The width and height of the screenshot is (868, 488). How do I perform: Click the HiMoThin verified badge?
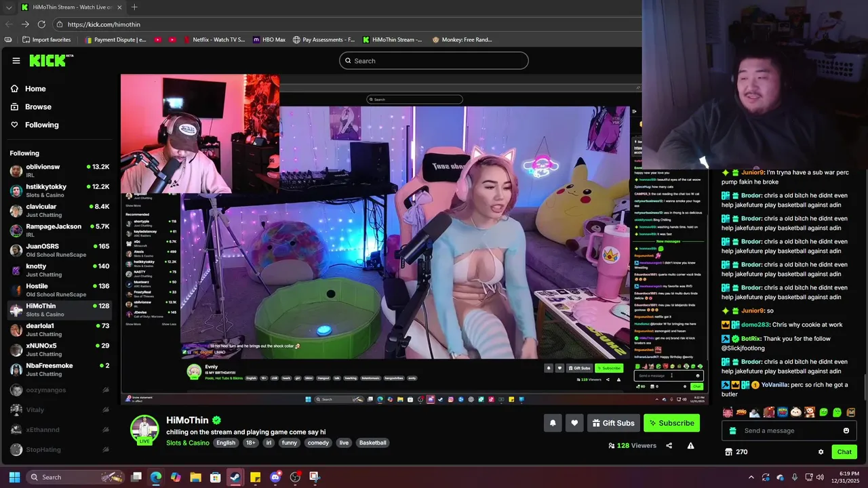(216, 420)
